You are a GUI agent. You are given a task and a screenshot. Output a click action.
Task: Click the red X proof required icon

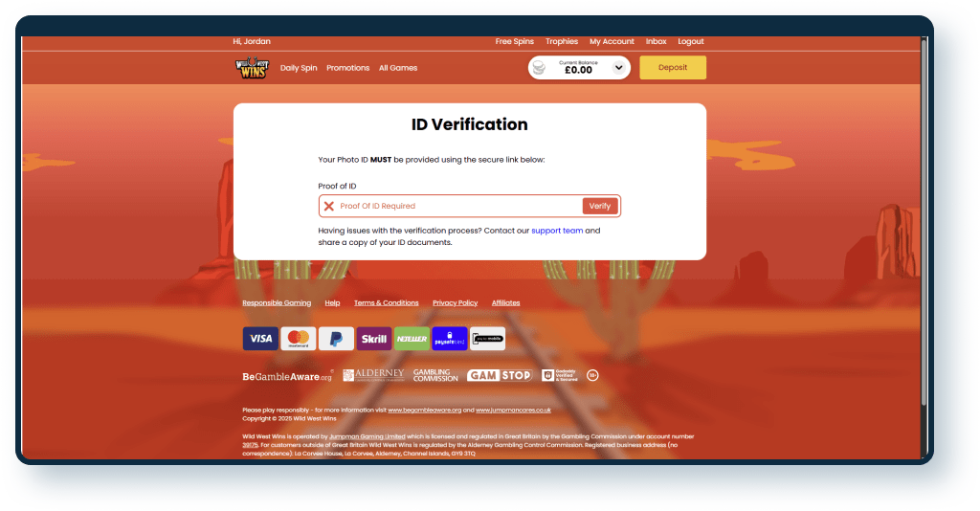click(x=329, y=206)
